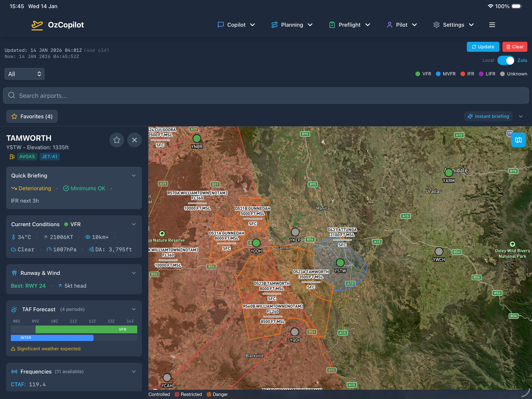
Task: Close the Tamworth airport panel
Action: (x=134, y=140)
